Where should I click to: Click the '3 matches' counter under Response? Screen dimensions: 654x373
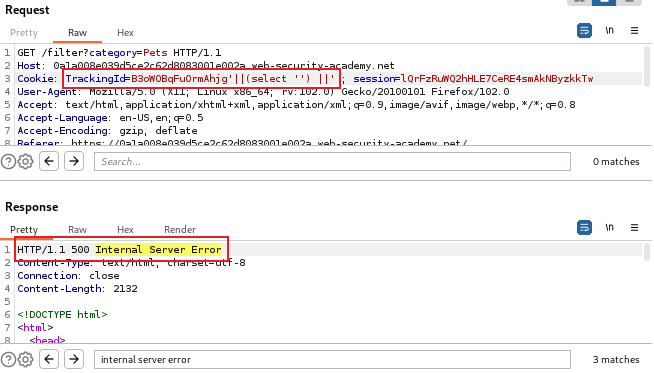pos(616,359)
